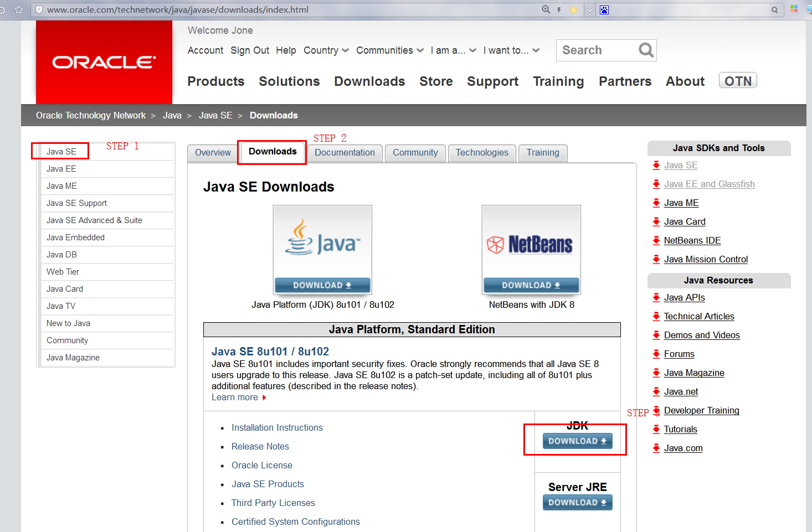Click the lightning bolt speed mode icon
The image size is (812, 532).
point(559,9)
